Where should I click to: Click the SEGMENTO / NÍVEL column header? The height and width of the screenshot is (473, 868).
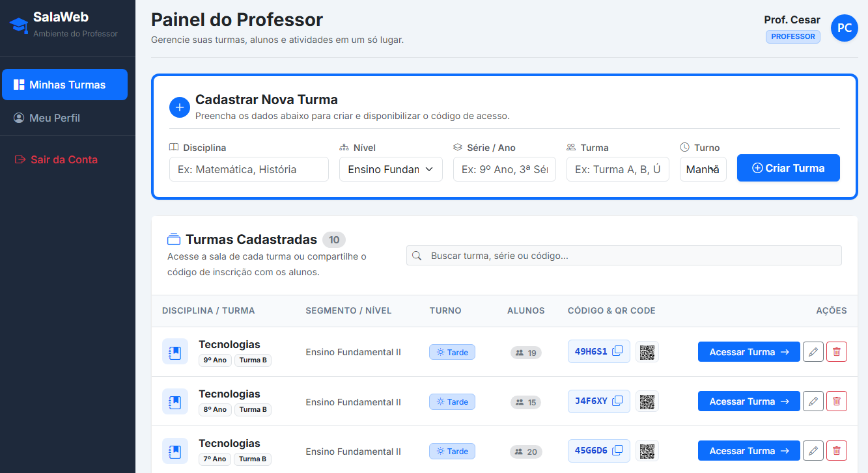348,310
